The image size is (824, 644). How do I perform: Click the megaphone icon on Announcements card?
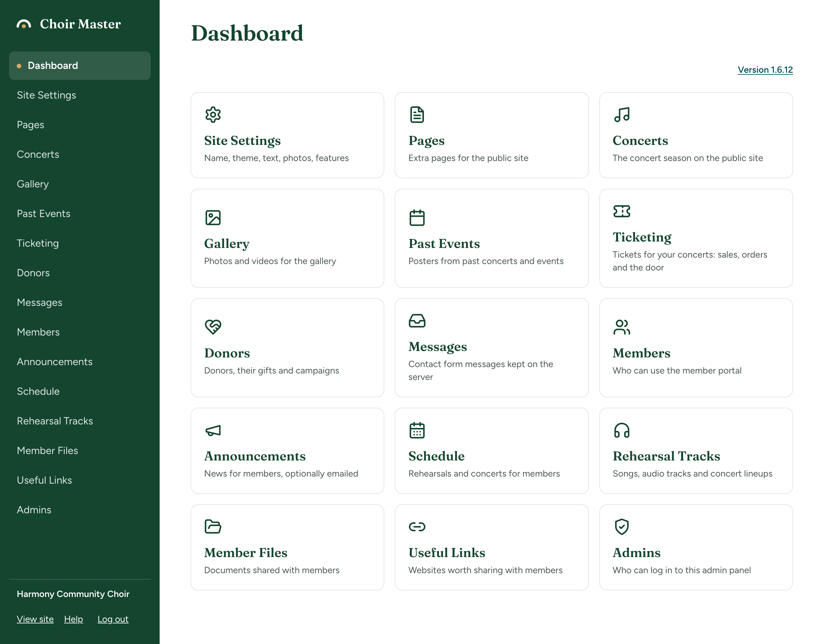213,430
